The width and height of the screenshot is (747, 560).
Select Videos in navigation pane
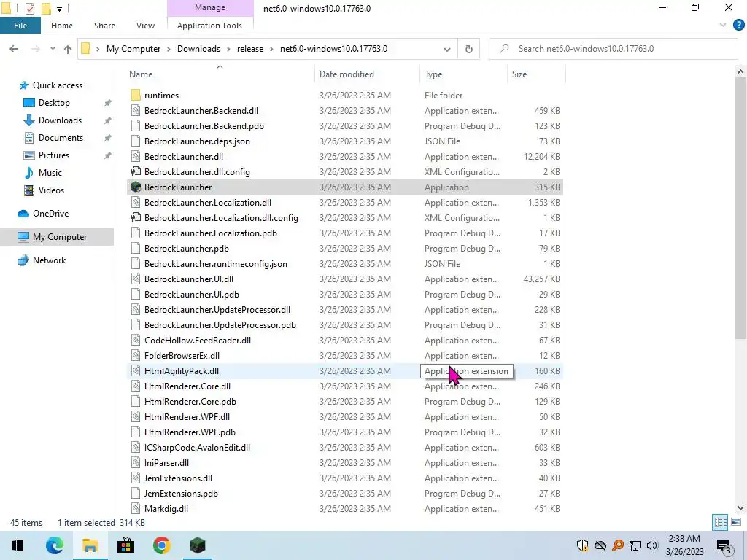tap(51, 190)
